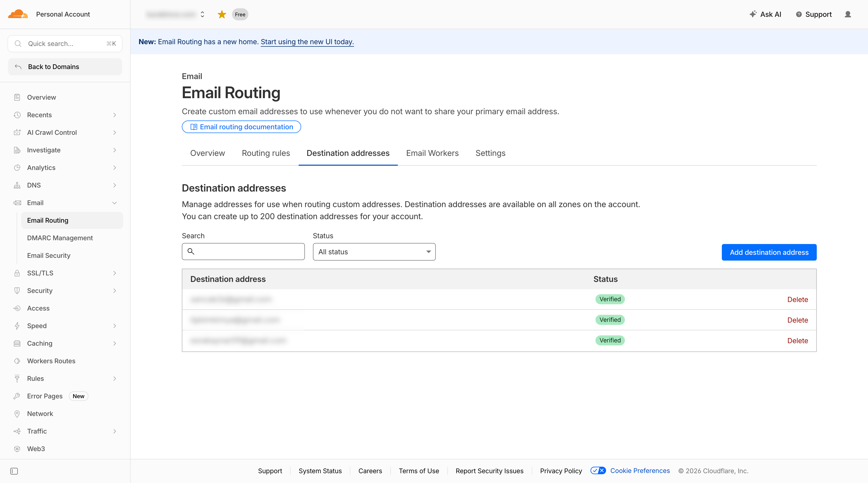Expand the AI Crawl Control chevron
The width and height of the screenshot is (868, 483).
click(x=115, y=132)
